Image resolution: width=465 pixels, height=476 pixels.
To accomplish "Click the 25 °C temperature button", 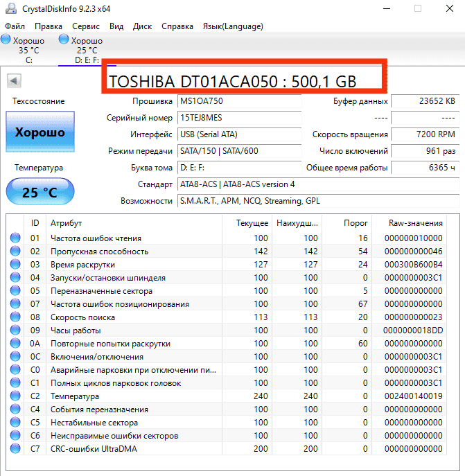I will click(40, 192).
